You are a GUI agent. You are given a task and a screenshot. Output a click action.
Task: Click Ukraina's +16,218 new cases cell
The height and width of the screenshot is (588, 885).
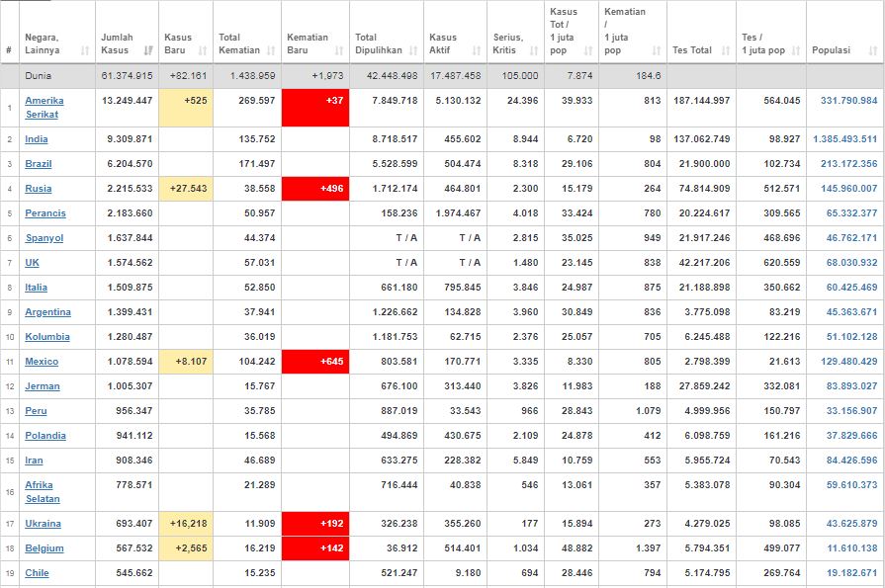pos(186,524)
